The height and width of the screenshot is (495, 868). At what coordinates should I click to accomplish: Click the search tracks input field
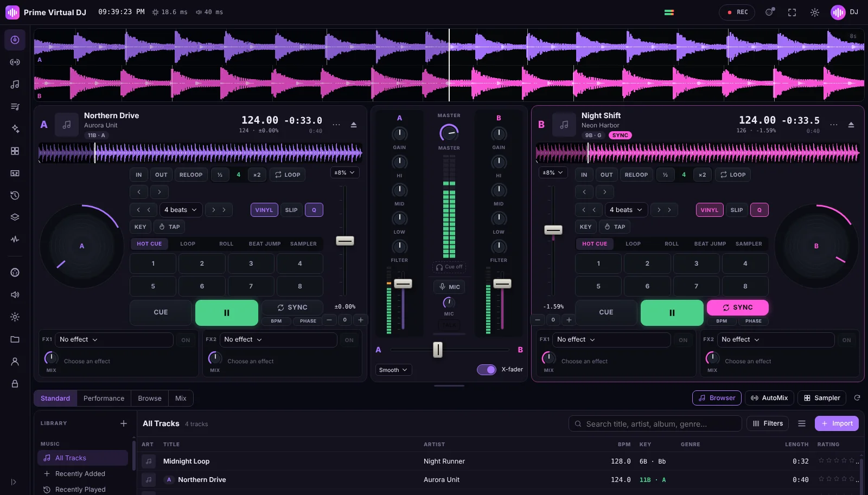pos(655,423)
